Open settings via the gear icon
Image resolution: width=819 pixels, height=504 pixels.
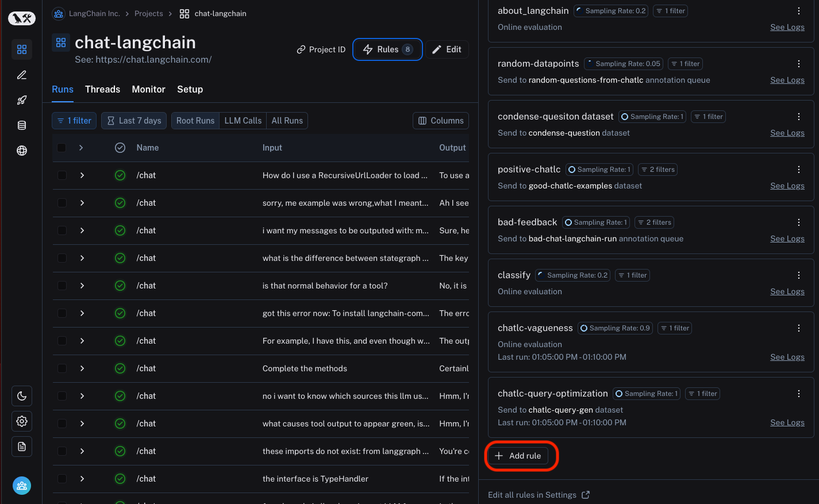(x=22, y=421)
